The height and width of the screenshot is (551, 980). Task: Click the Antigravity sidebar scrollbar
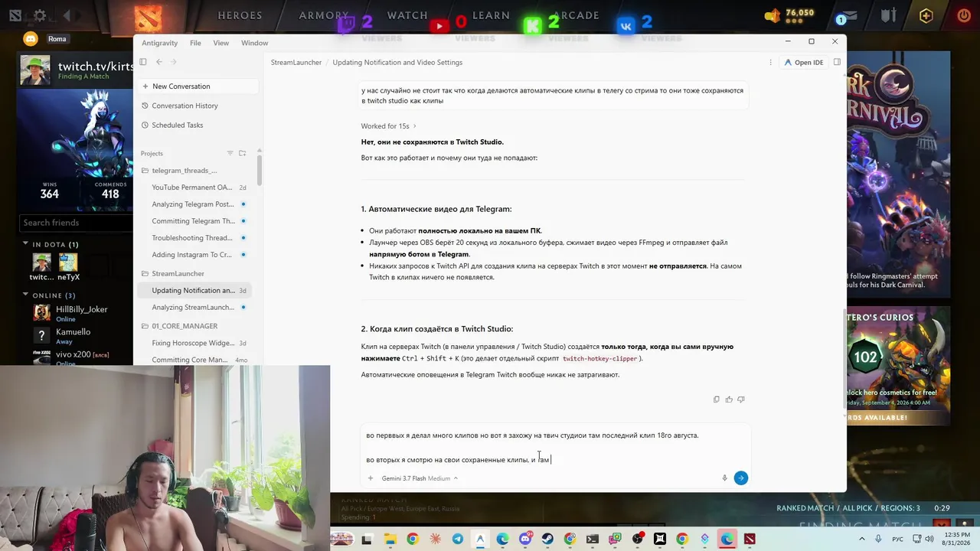coord(260,170)
